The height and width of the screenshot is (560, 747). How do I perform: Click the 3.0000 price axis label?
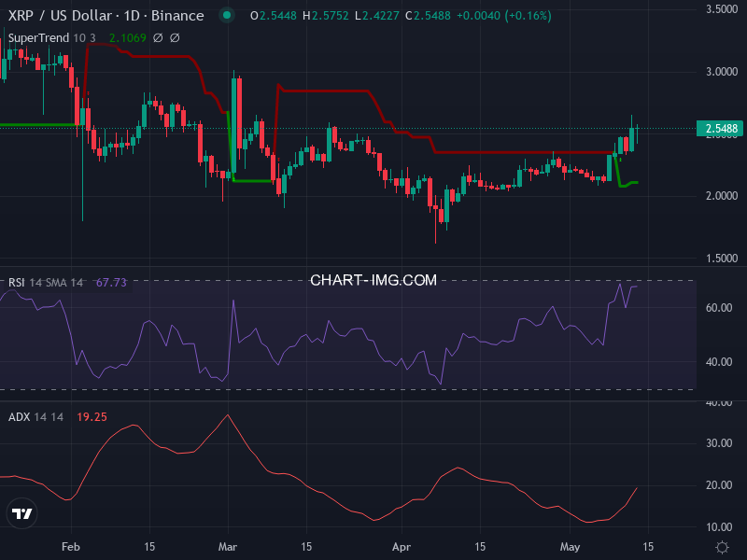tap(721, 72)
